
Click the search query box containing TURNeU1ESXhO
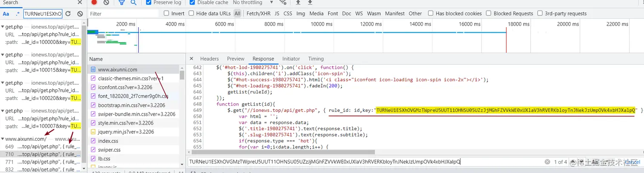point(43,14)
